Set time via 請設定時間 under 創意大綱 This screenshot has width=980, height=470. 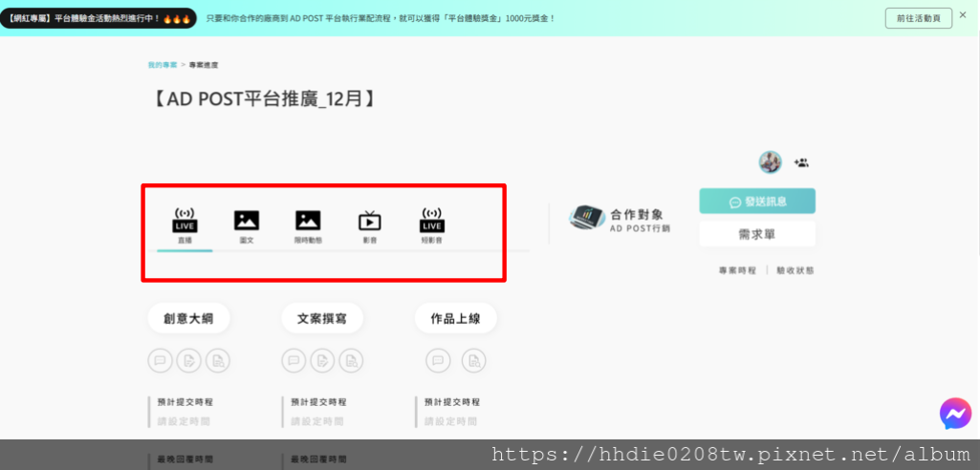(184, 421)
